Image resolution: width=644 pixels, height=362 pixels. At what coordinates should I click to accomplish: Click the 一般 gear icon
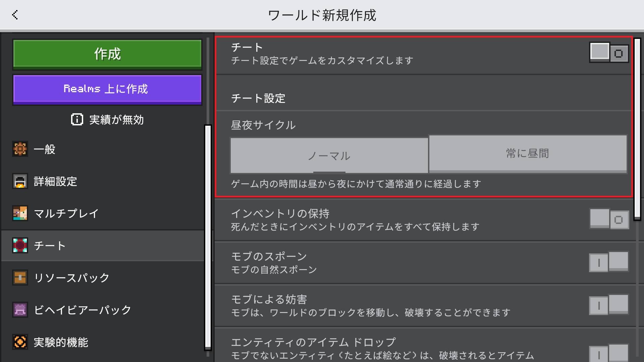coord(20,149)
